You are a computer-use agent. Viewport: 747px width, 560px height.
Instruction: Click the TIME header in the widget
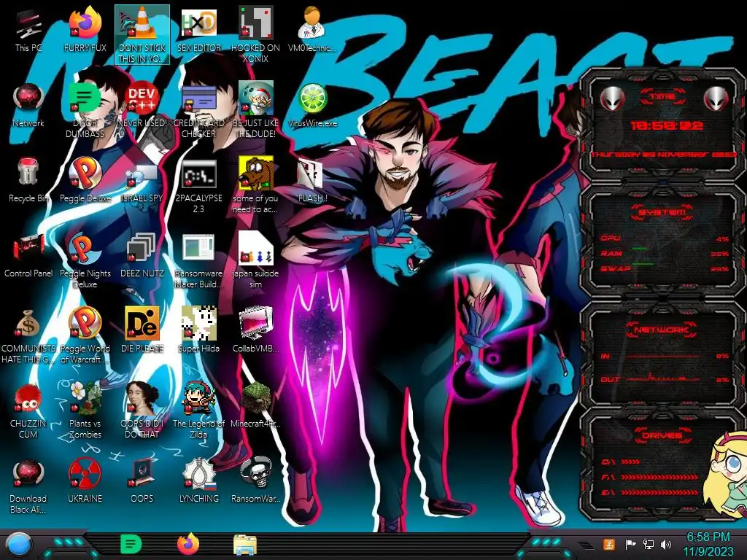click(662, 97)
